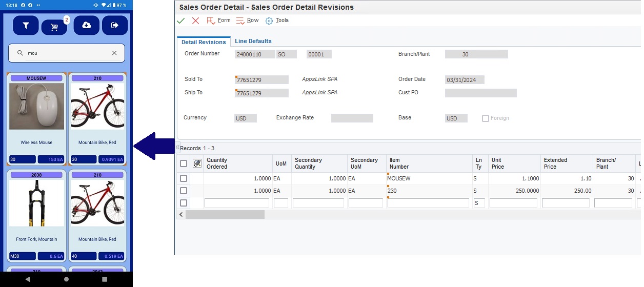This screenshot has height=287, width=644.
Task: Open the Tools menu
Action: (282, 20)
